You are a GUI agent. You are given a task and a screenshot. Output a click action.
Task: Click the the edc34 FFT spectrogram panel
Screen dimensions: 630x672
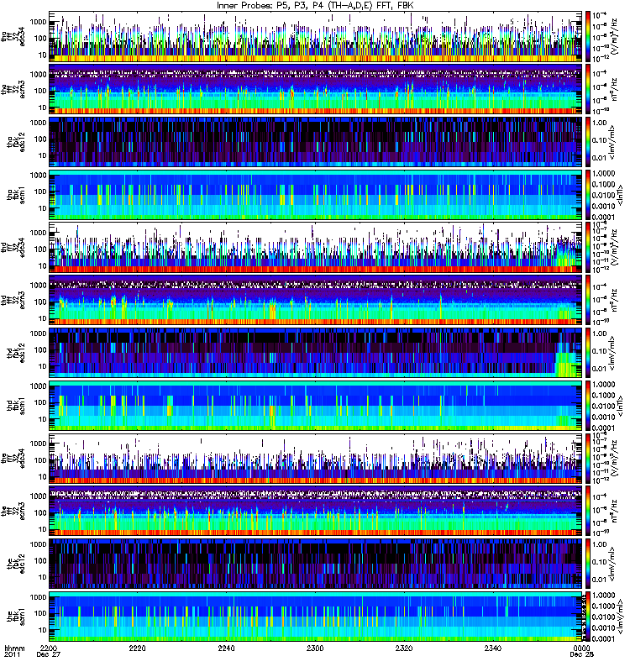[316, 458]
